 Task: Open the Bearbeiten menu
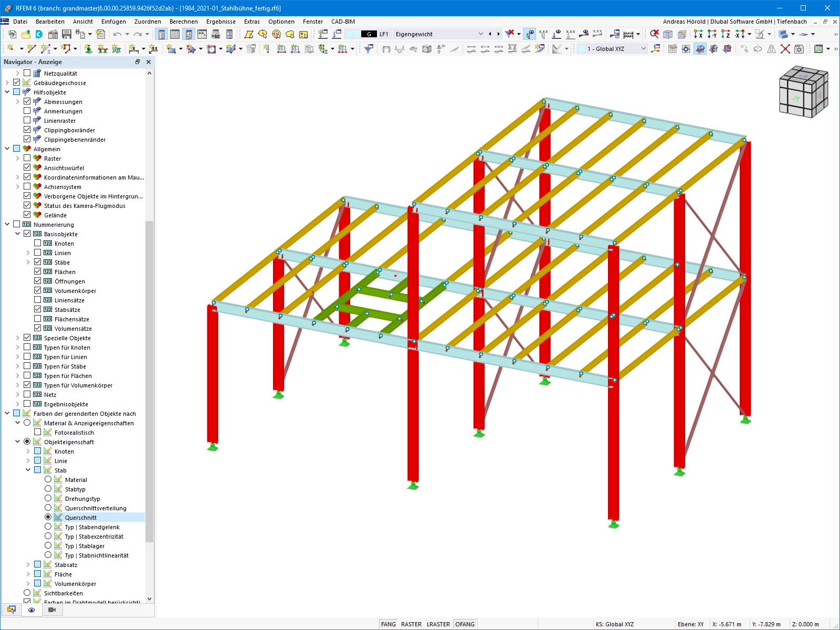click(50, 22)
